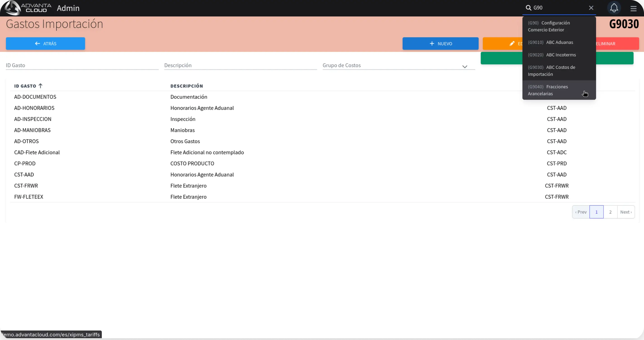Viewport: 644px width, 340px height.
Task: Toggle ID Gasto sort arrow
Action: coord(40,86)
